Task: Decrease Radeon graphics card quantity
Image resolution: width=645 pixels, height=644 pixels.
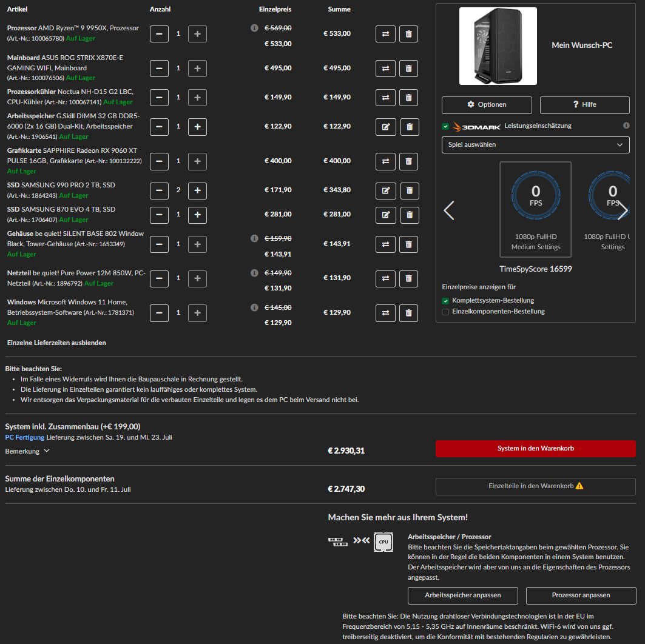Action: click(x=159, y=161)
